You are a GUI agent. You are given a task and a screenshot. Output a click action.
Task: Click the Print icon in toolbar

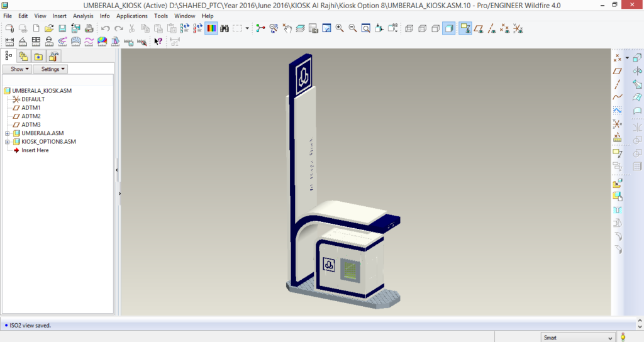(x=89, y=28)
